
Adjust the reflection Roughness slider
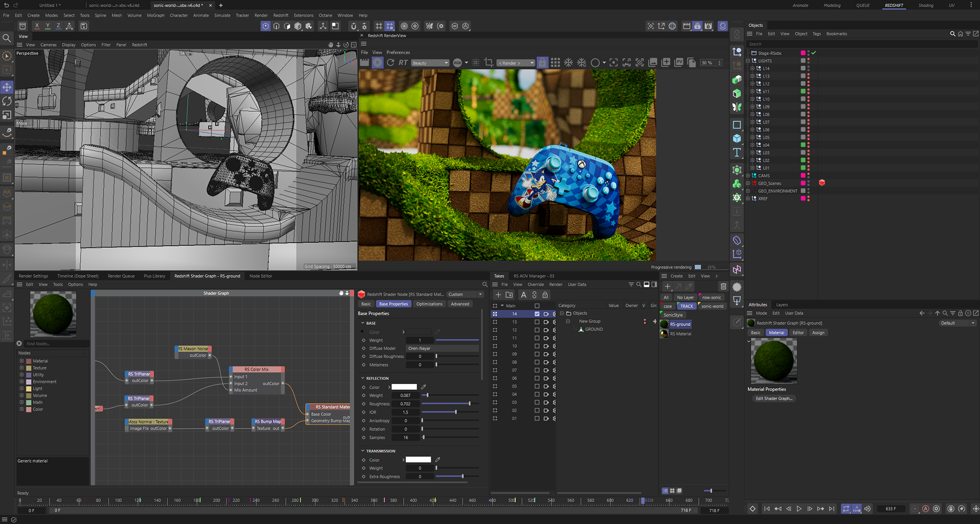[450, 404]
